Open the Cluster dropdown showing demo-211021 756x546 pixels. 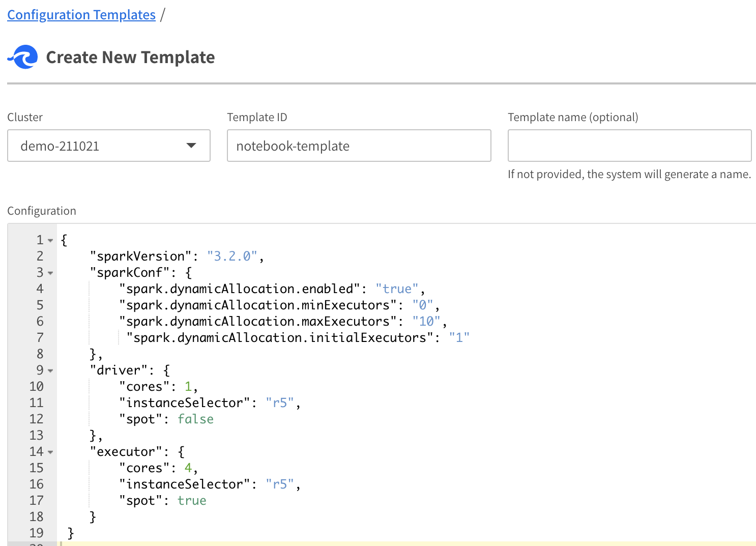click(109, 146)
